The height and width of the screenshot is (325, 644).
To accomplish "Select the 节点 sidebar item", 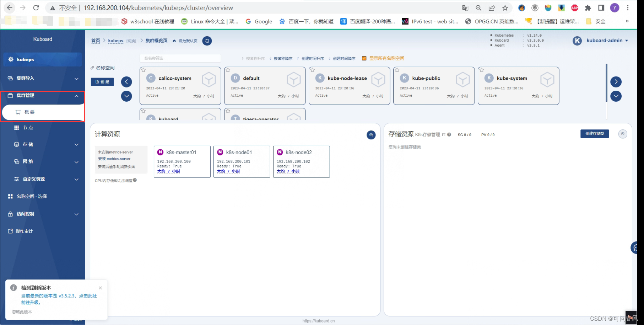I will click(43, 128).
